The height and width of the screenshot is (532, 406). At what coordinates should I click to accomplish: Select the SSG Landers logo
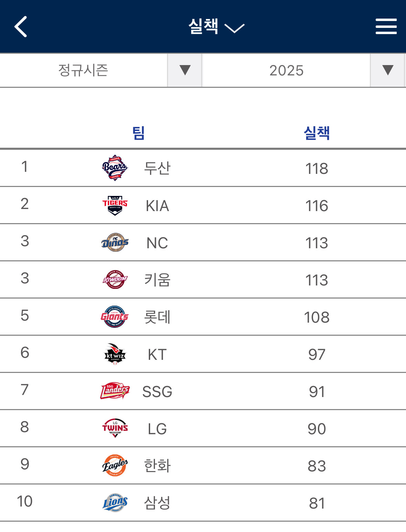pyautogui.click(x=115, y=391)
